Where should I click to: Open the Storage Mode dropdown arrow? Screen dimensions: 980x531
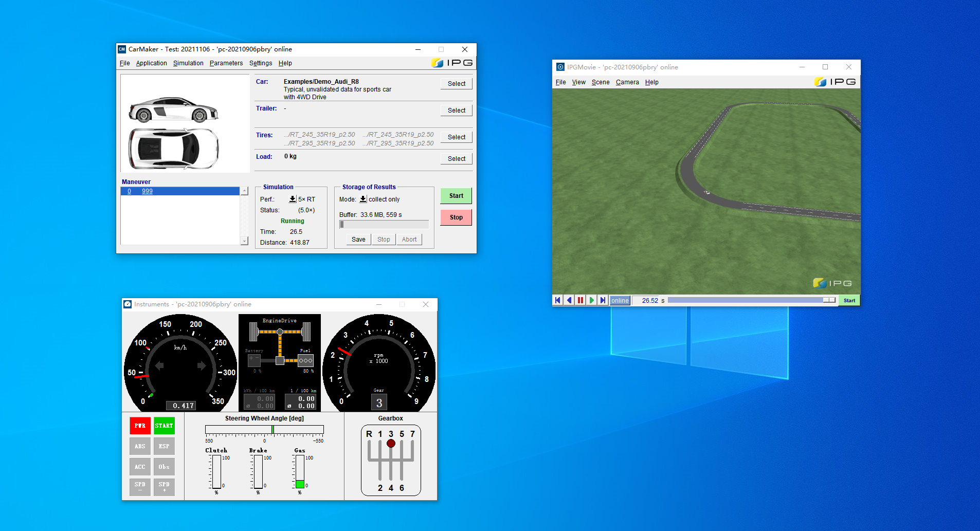click(363, 199)
